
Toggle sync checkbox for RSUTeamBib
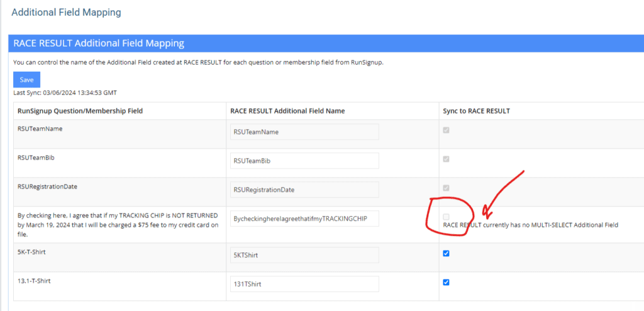pyautogui.click(x=446, y=159)
